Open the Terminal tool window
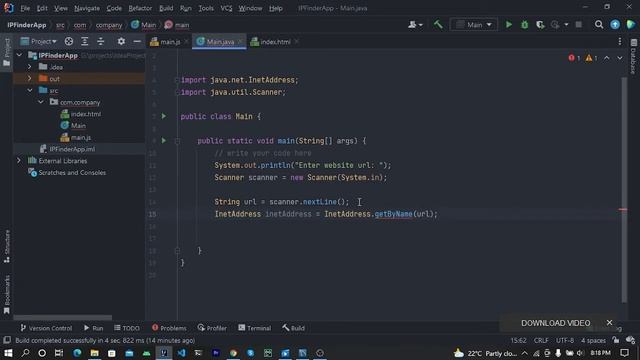Image resolution: width=640 pixels, height=360 pixels. pos(254,328)
